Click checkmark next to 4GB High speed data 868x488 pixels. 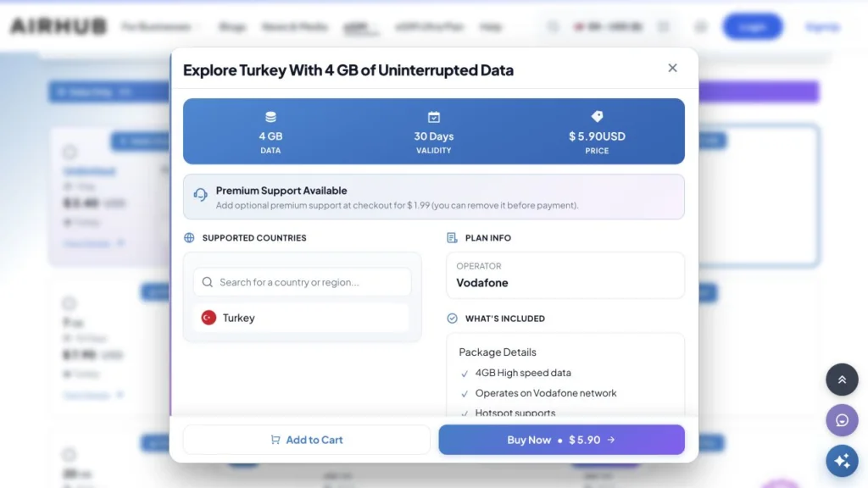[465, 374]
